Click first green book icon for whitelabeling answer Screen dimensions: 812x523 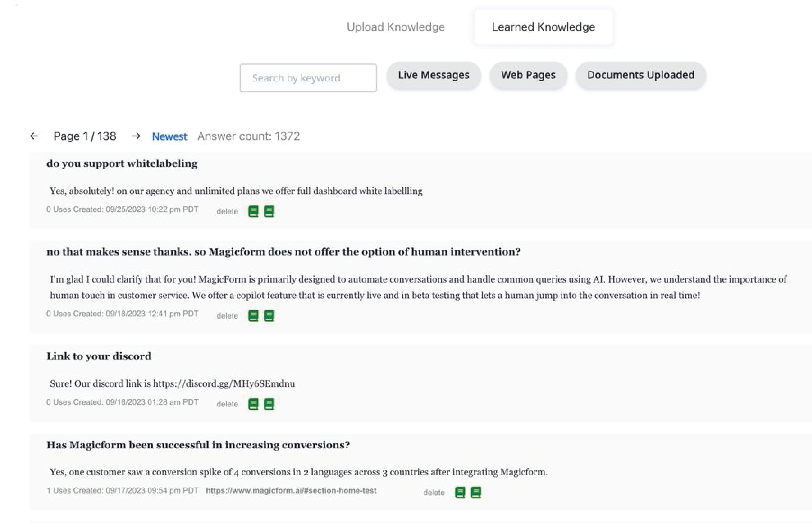(253, 211)
